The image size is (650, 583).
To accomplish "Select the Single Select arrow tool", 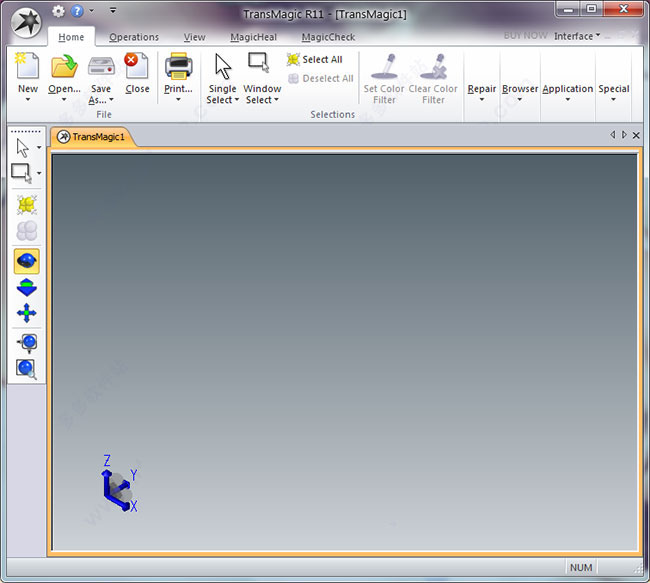I will [x=223, y=78].
